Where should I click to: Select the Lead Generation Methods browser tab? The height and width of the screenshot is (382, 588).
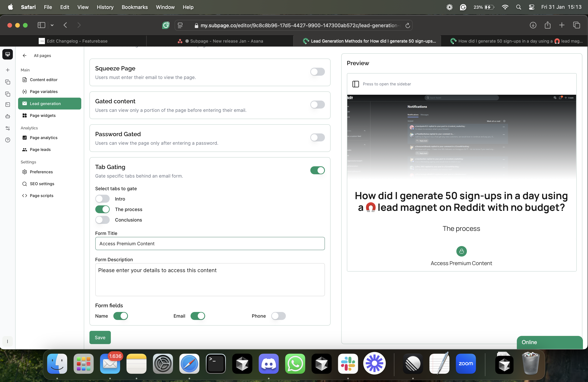(x=367, y=41)
